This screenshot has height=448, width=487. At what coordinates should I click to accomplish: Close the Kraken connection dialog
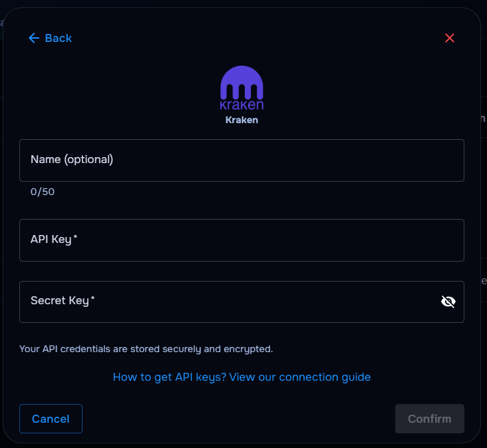tap(450, 38)
